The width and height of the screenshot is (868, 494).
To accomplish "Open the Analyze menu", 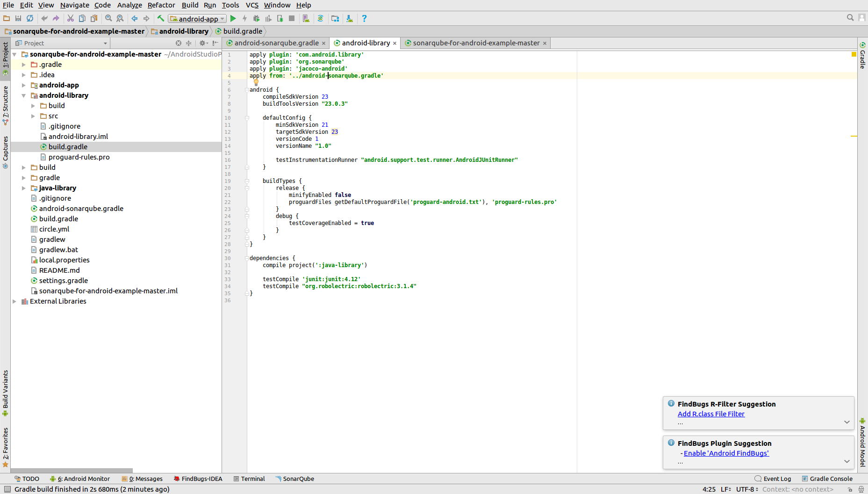I will click(x=129, y=5).
